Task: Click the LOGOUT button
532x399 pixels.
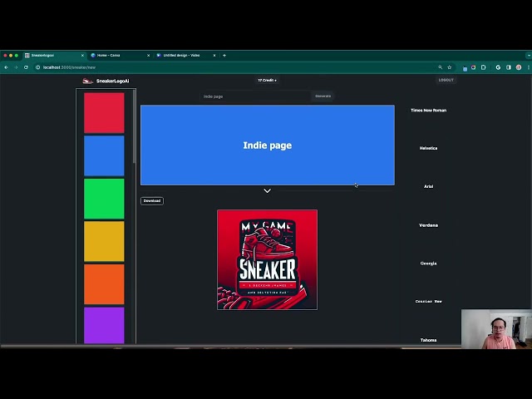Action: click(446, 80)
